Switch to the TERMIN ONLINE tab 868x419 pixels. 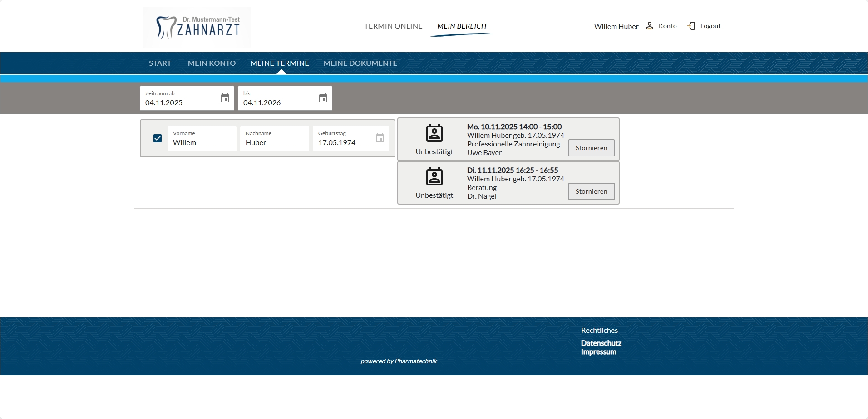(393, 26)
